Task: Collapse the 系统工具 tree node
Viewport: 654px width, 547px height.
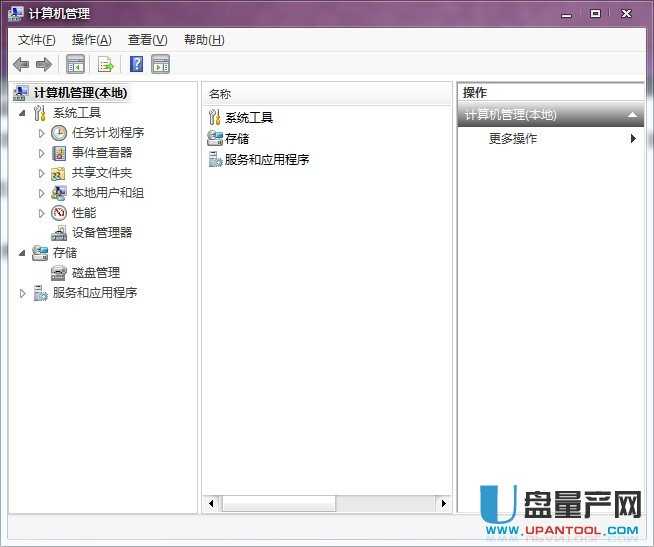Action: pos(23,113)
